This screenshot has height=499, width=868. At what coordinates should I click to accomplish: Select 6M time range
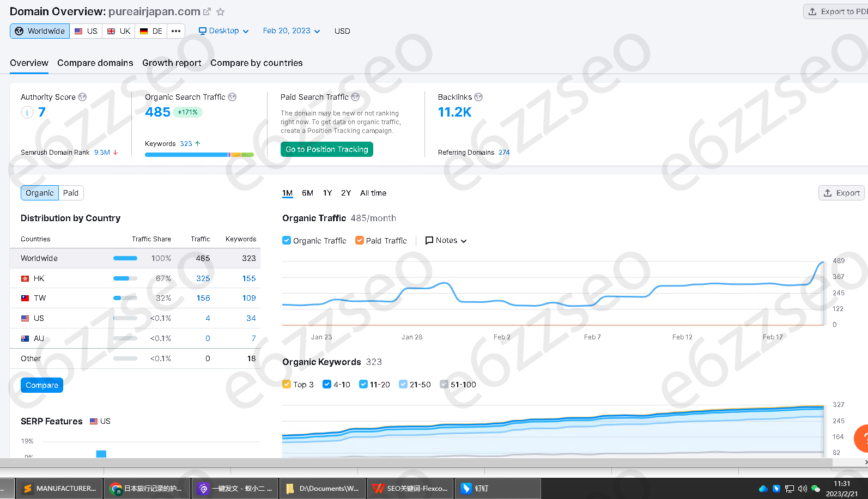tap(307, 193)
